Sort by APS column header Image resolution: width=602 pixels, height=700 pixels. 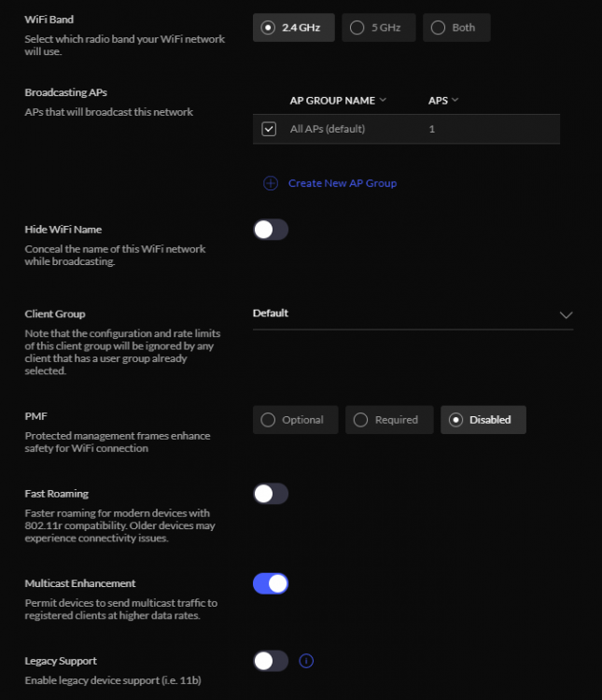443,101
